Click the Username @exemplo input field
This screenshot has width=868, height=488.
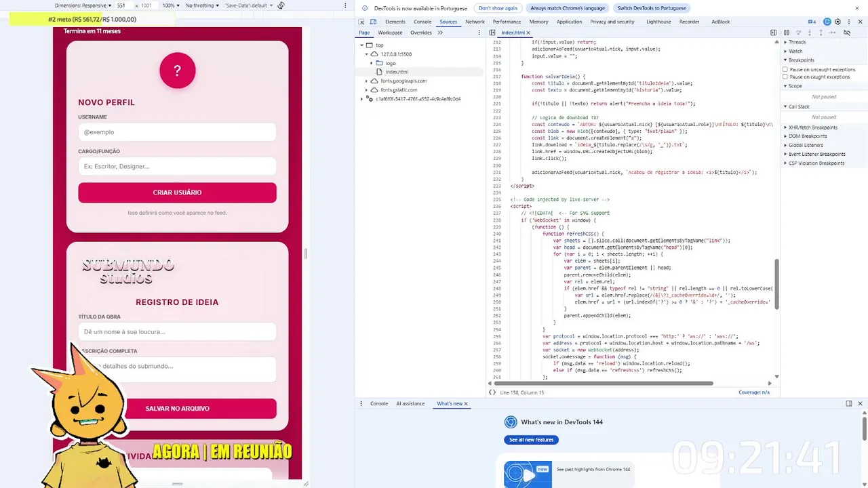pyautogui.click(x=177, y=132)
